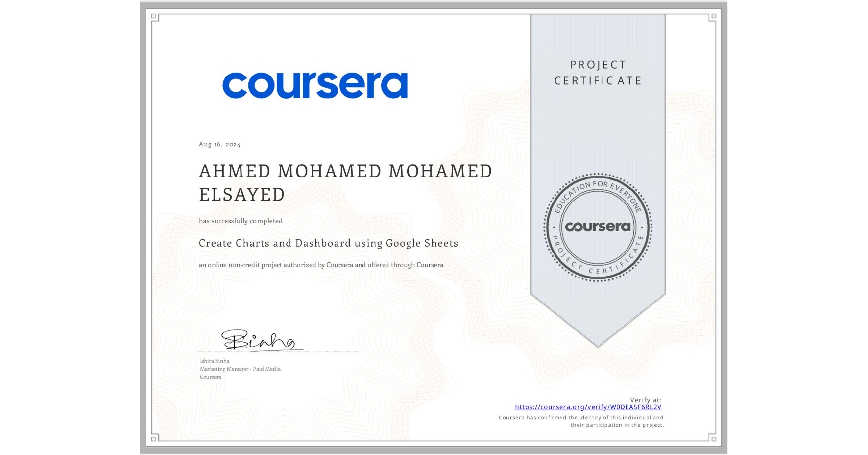This screenshot has width=868, height=455.
Task: Open the verification link coursera.org/verify/W0DEASF6RL2V
Action: point(588,406)
